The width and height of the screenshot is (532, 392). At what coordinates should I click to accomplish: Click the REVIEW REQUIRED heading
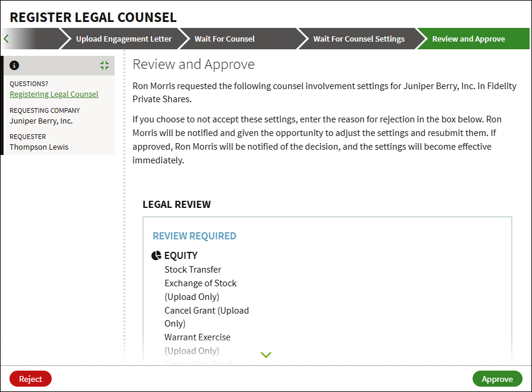[194, 236]
